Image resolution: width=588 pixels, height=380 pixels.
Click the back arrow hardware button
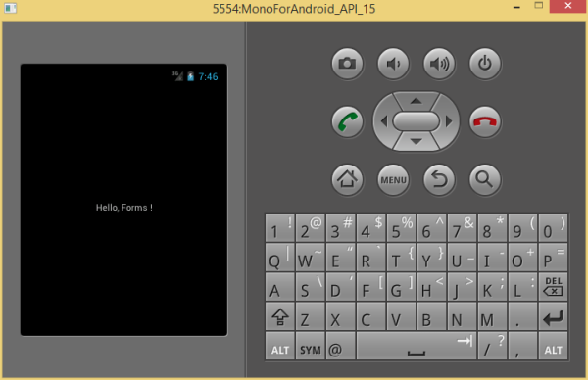point(439,180)
